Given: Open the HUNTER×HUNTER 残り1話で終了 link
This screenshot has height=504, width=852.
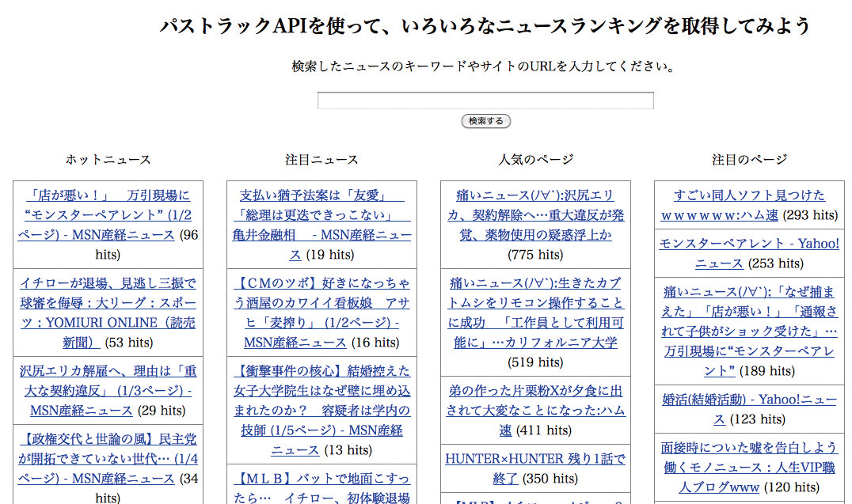Looking at the screenshot, I should tap(535, 459).
